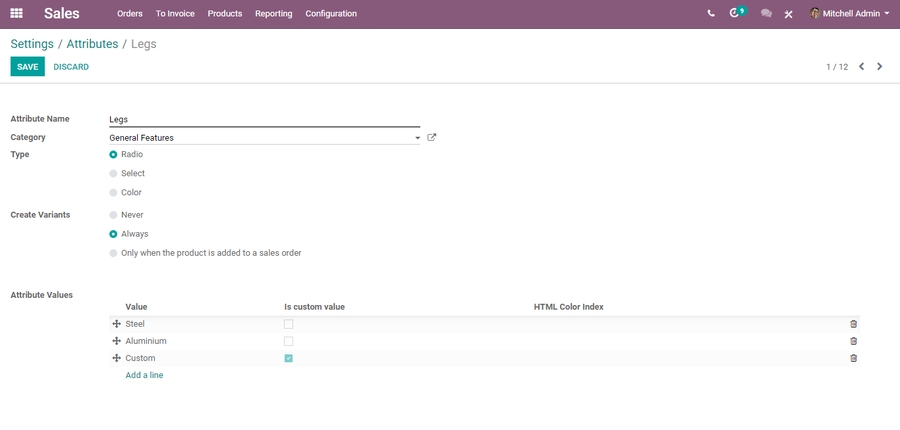The height and width of the screenshot is (430, 900).
Task: Click drag handle of Aluminium row
Action: point(117,341)
